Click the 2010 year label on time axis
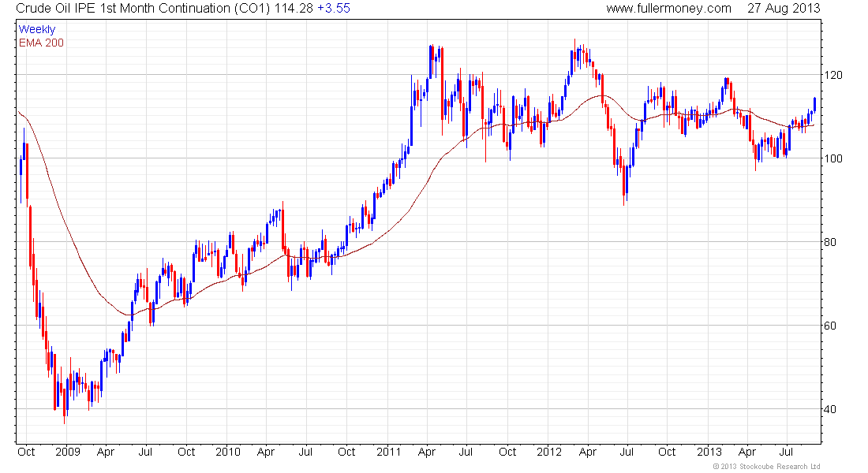868x473 pixels. click(x=227, y=452)
